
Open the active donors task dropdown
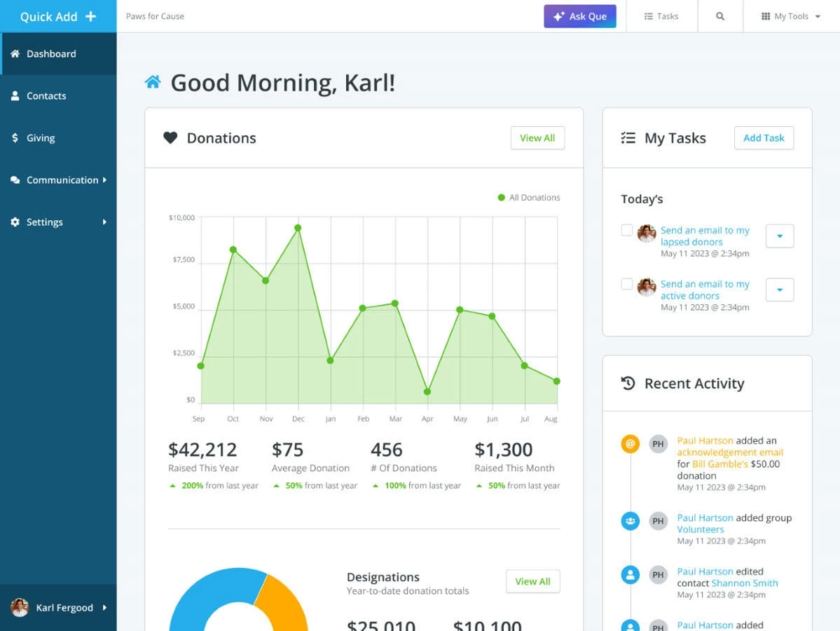click(x=780, y=290)
